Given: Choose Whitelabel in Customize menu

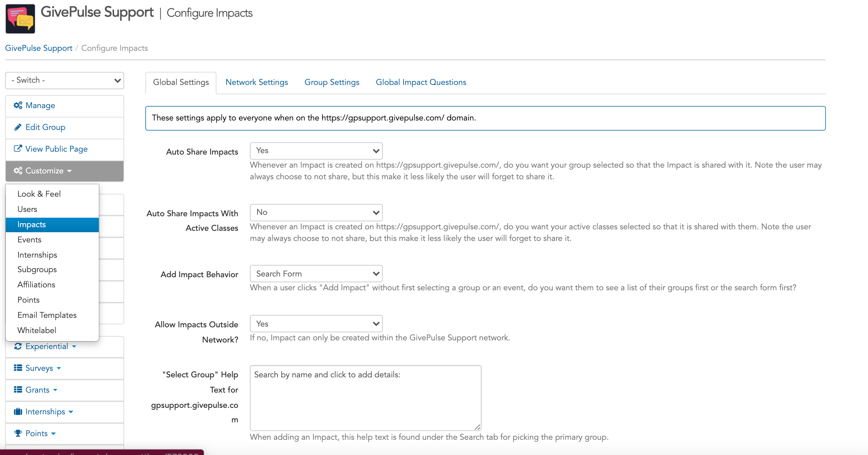Looking at the screenshot, I should click(x=52, y=331).
